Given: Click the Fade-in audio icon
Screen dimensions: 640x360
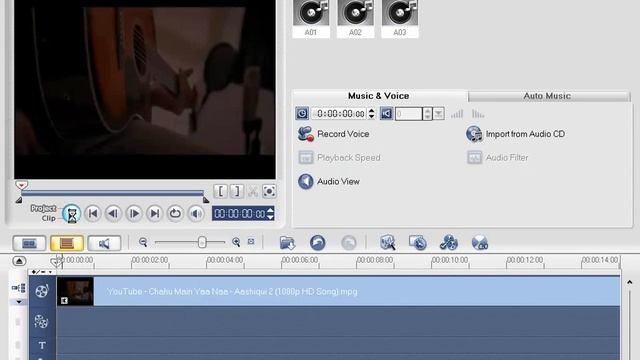Looking at the screenshot, I should (457, 114).
